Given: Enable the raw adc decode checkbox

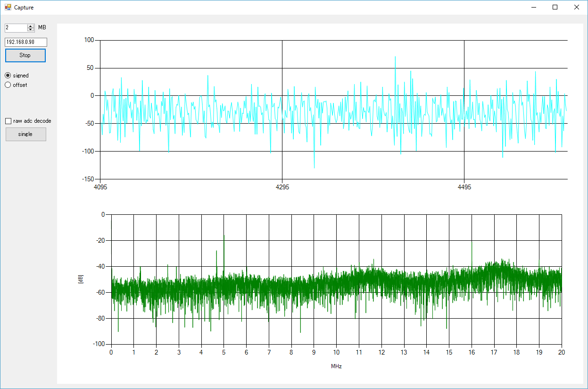Looking at the screenshot, I should click(8, 121).
